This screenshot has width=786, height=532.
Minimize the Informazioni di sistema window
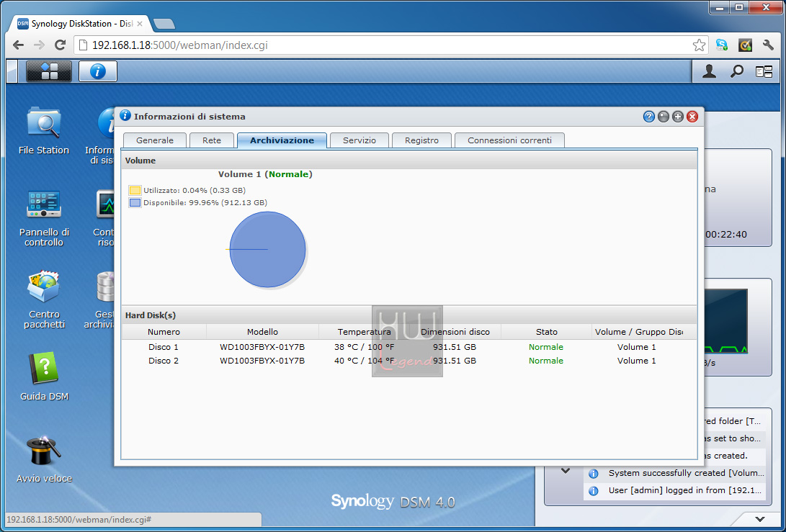click(664, 117)
